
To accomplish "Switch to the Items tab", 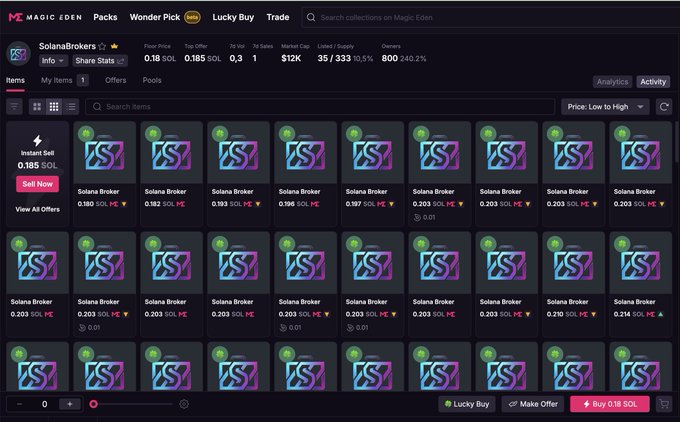I will point(15,80).
